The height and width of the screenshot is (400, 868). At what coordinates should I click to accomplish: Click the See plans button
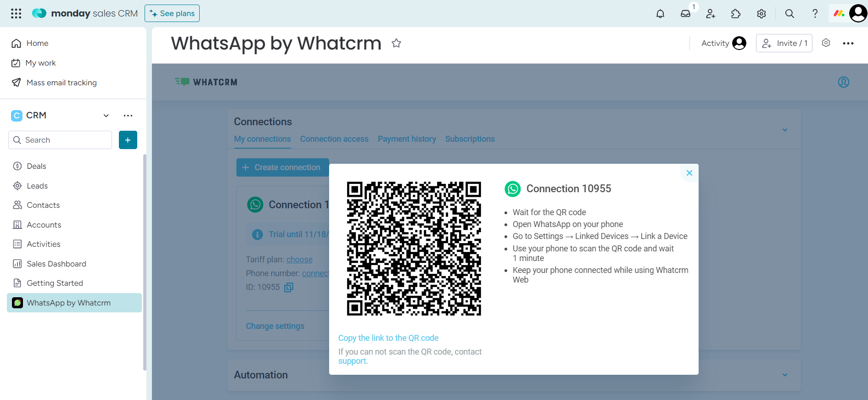pos(172,13)
